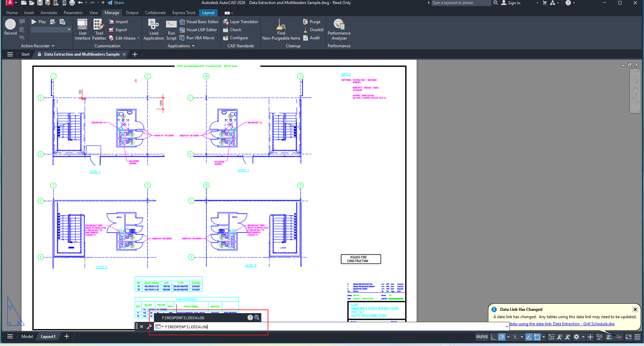Open the Help dropdown arrow in title bar
644x346 pixels.
(574, 3)
